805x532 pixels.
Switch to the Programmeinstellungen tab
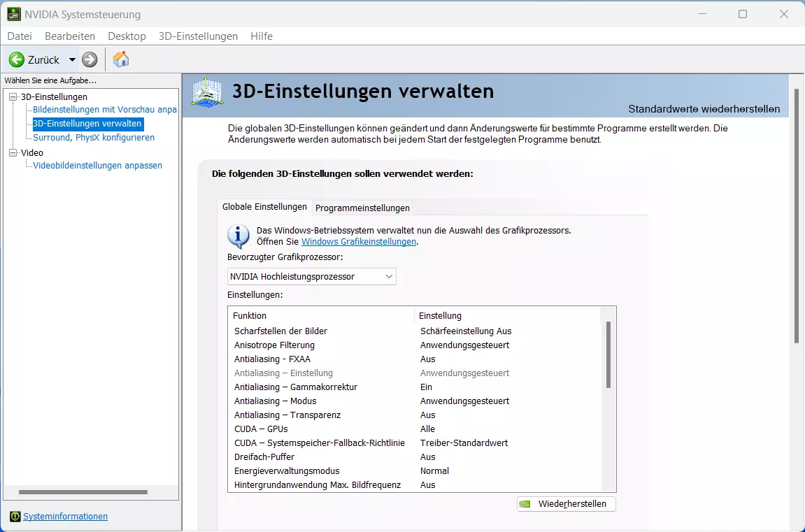click(362, 208)
